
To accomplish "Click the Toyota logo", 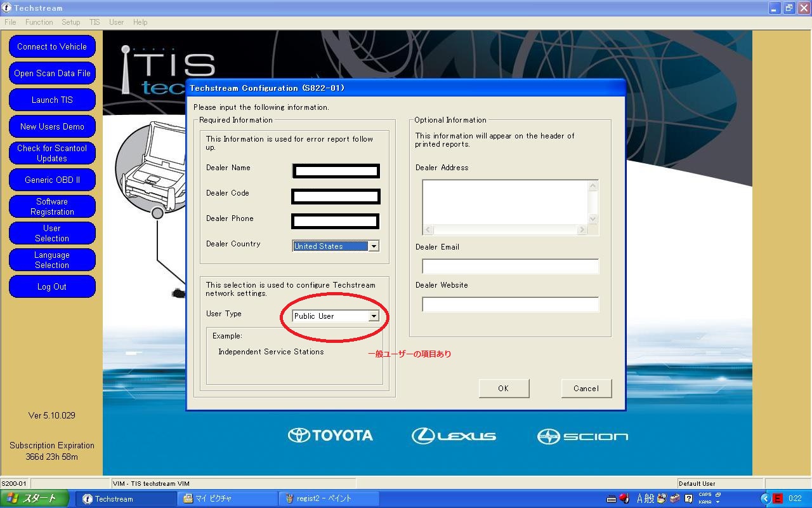I will click(x=330, y=436).
